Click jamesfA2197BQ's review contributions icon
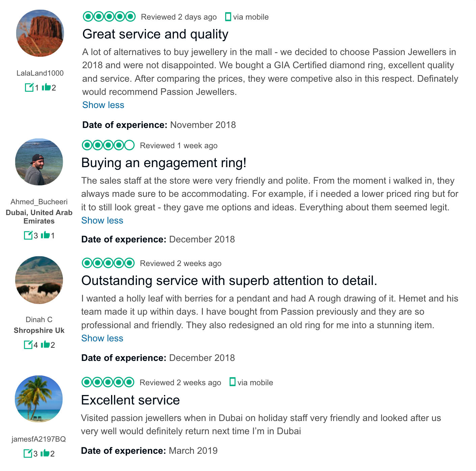Image resolution: width=476 pixels, height=471 pixels. tap(28, 453)
